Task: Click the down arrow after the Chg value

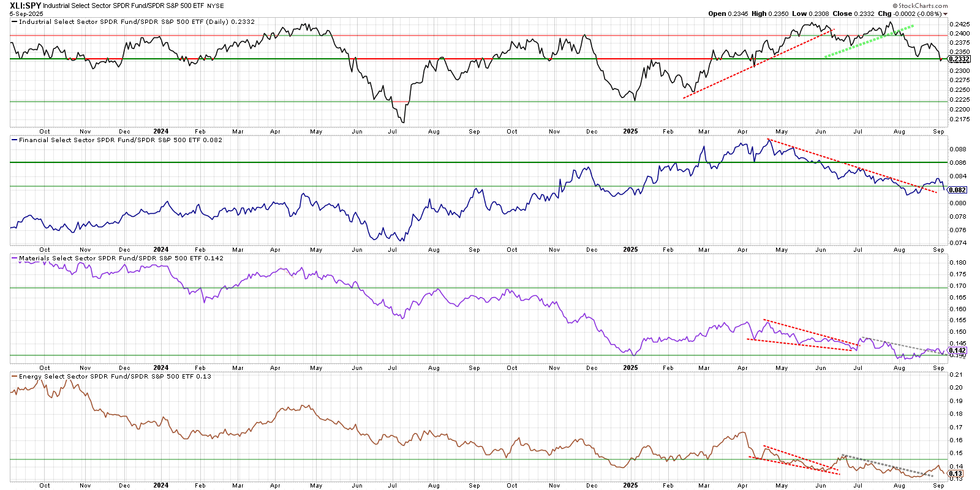Action: 946,14
